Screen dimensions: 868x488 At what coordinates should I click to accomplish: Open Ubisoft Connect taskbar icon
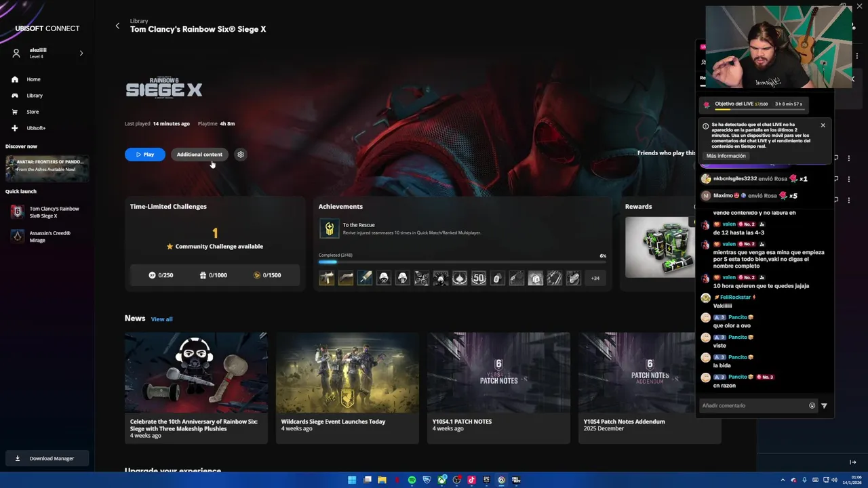coord(501,480)
